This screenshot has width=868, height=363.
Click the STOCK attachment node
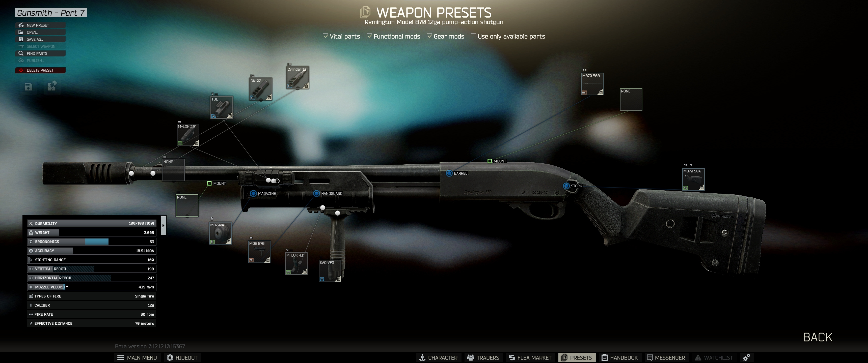(570, 185)
